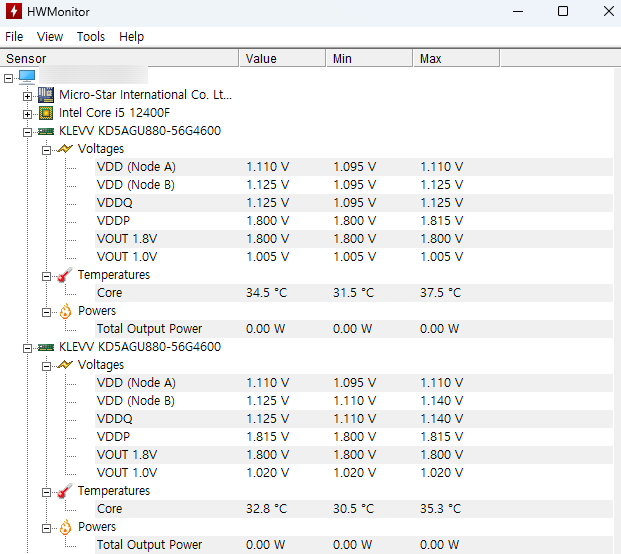Screen dimensions: 621x554
Task: Collapse the second module's Voltages group
Action: [x=46, y=366]
